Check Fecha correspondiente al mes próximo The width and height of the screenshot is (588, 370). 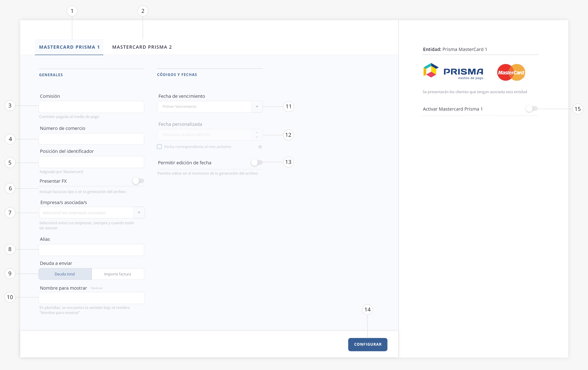click(159, 147)
